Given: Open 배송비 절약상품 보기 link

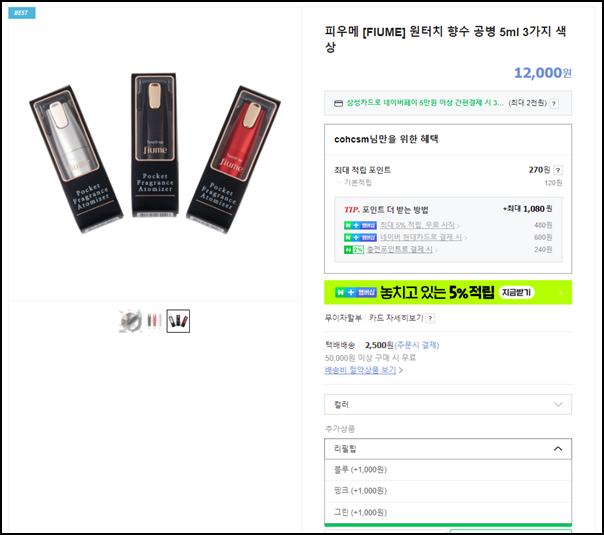Looking at the screenshot, I should click(360, 370).
